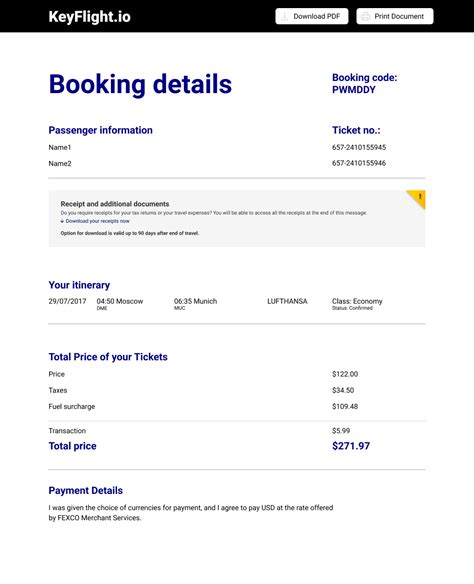Click the KeyFlight.io logo

coord(89,17)
